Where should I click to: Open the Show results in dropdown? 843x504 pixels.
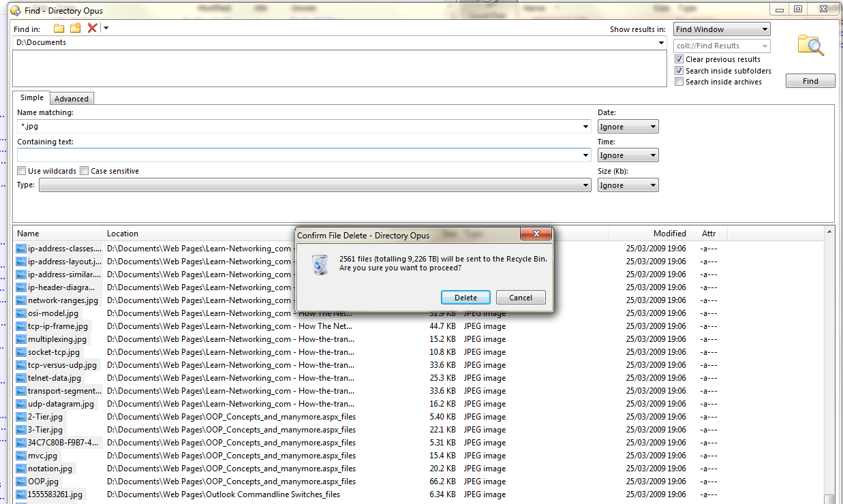pyautogui.click(x=722, y=29)
